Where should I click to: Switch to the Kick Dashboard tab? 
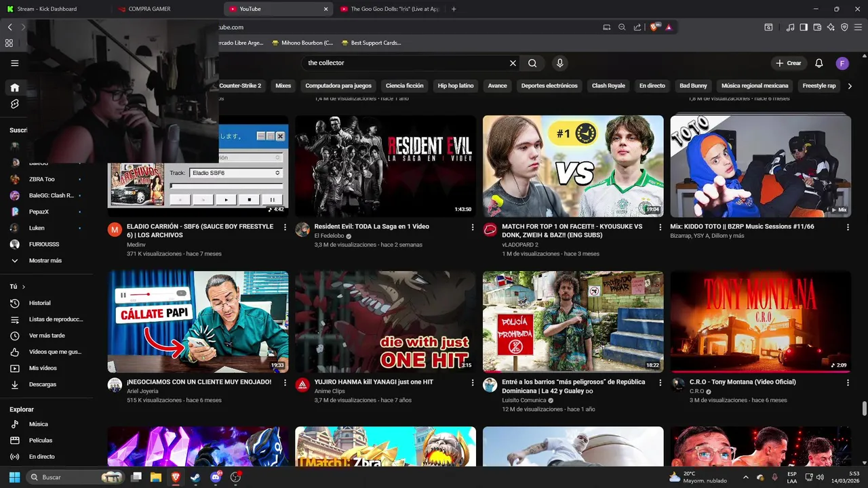54,9
